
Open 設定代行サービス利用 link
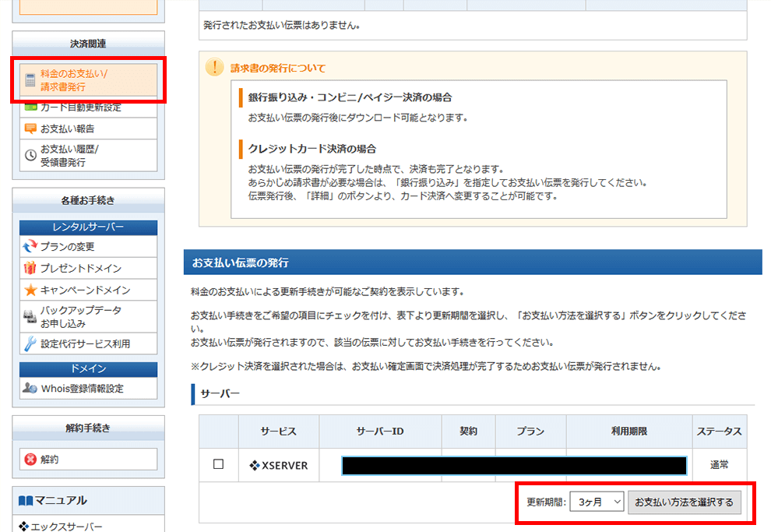[89, 344]
